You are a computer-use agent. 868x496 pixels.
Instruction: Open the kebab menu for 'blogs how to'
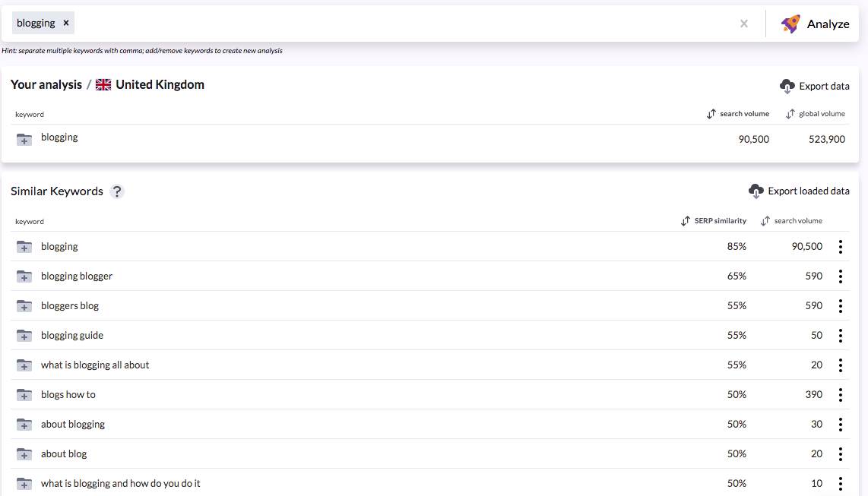point(841,394)
